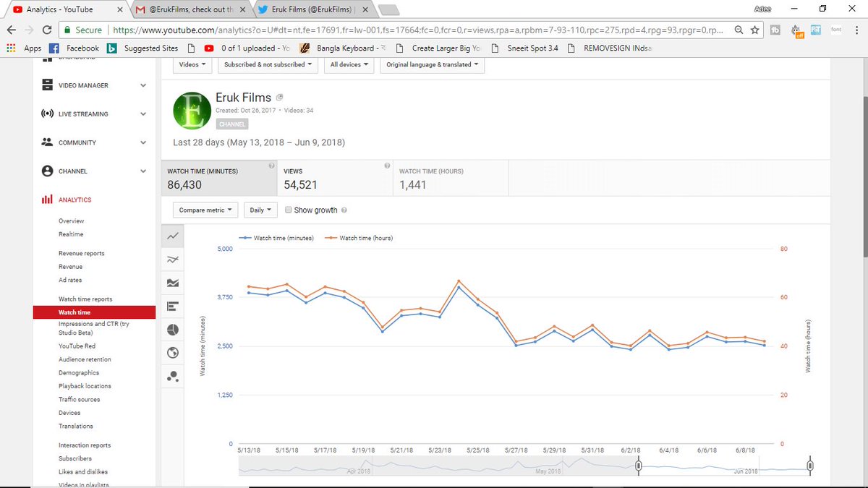Screen dimensions: 868x488
Task: Select the pie chart view icon
Action: pos(172,330)
